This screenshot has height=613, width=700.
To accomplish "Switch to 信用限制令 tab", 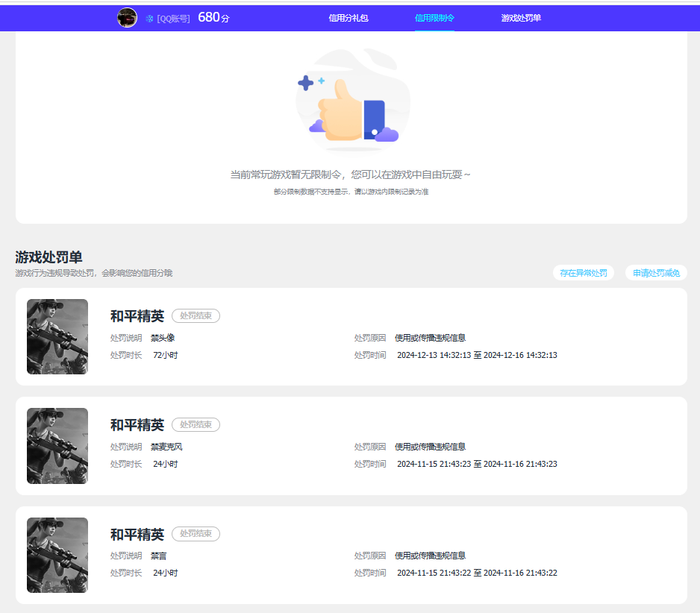I will click(434, 19).
